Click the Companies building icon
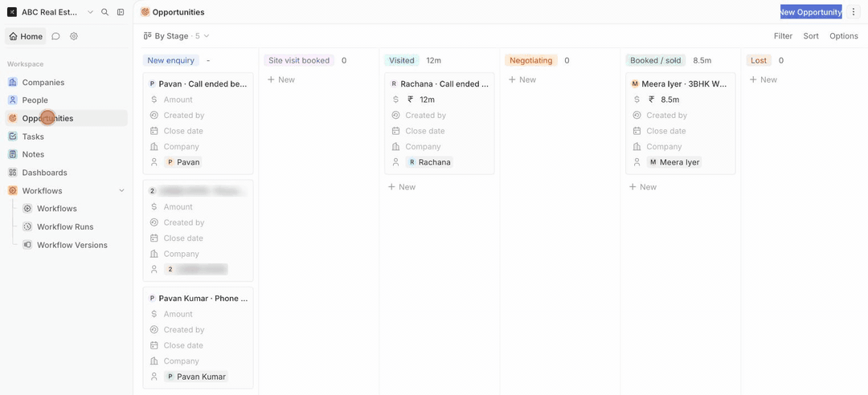868x395 pixels. point(13,83)
